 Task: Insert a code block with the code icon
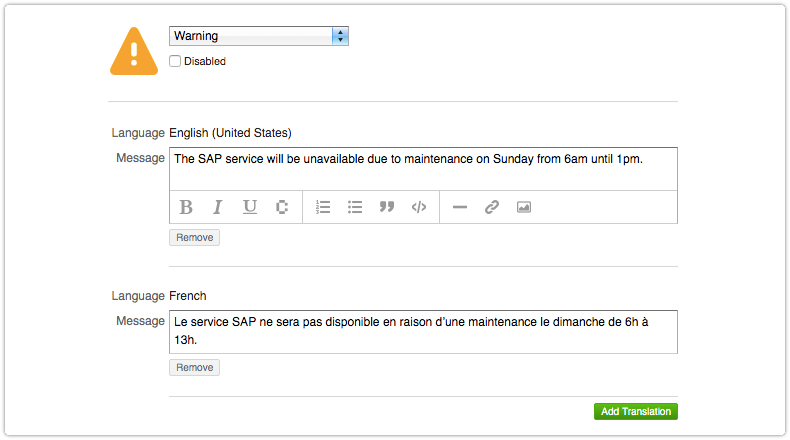(419, 207)
